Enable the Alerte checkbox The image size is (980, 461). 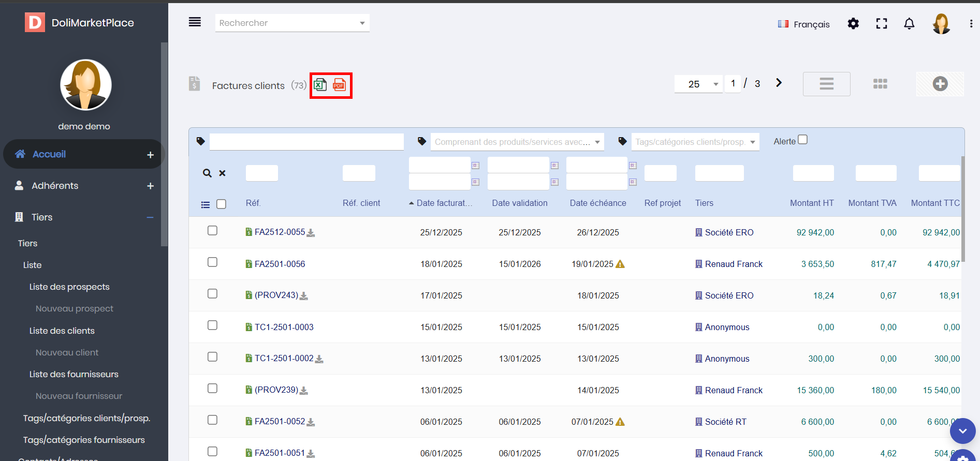click(x=802, y=140)
